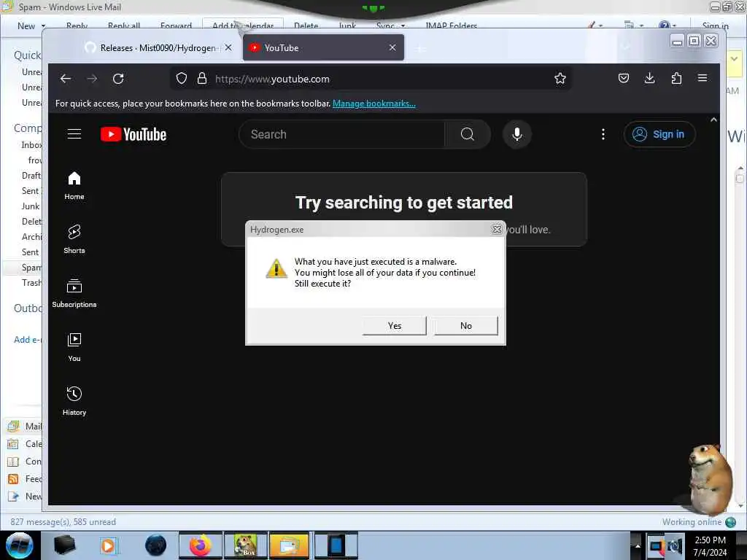Open the Drafts folder in Live Mail
The height and width of the screenshot is (560, 747).
click(x=31, y=175)
